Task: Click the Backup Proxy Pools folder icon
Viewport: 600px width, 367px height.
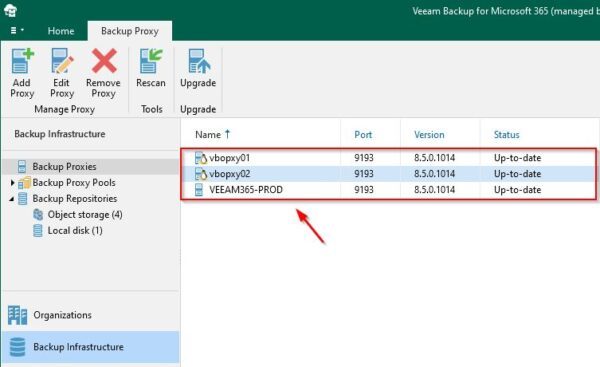Action: (24, 183)
